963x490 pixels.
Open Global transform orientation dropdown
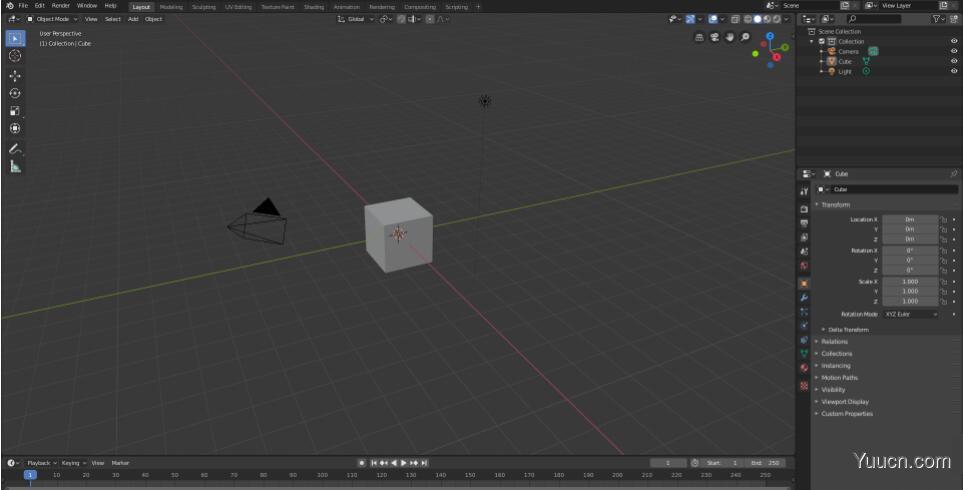coord(356,19)
